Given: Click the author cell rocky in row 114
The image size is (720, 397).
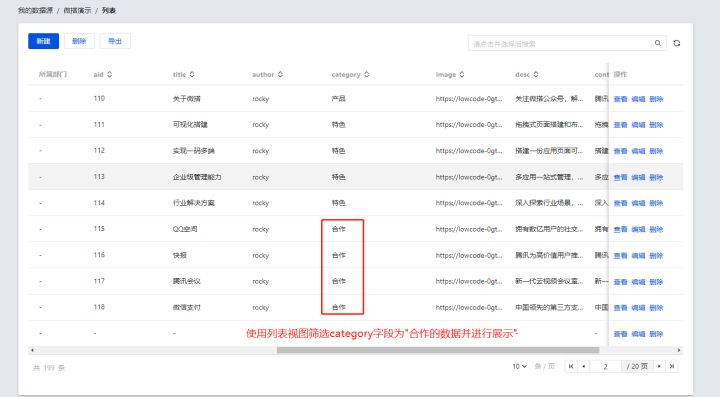Looking at the screenshot, I should [260, 203].
